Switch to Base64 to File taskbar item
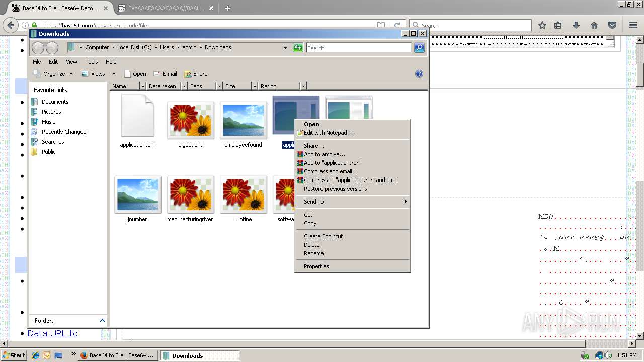The image size is (644, 362). (x=118, y=355)
